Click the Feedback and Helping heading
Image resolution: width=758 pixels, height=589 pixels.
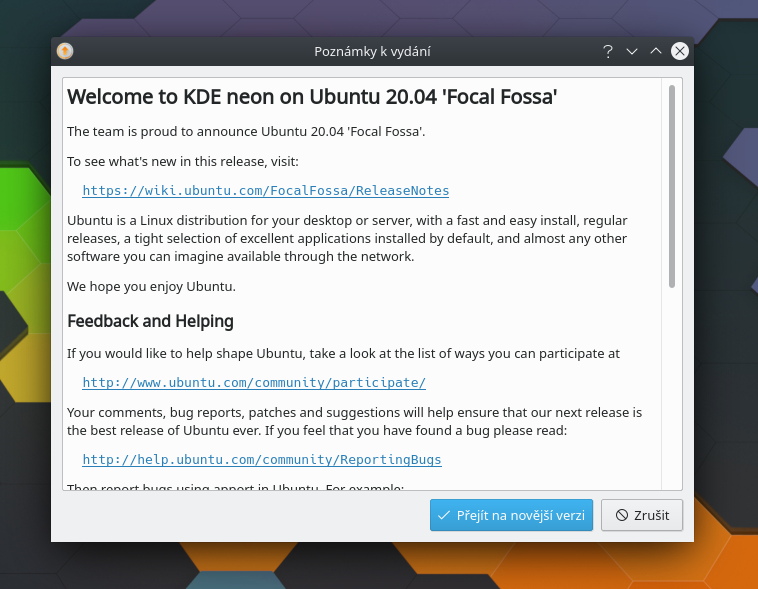(x=150, y=321)
